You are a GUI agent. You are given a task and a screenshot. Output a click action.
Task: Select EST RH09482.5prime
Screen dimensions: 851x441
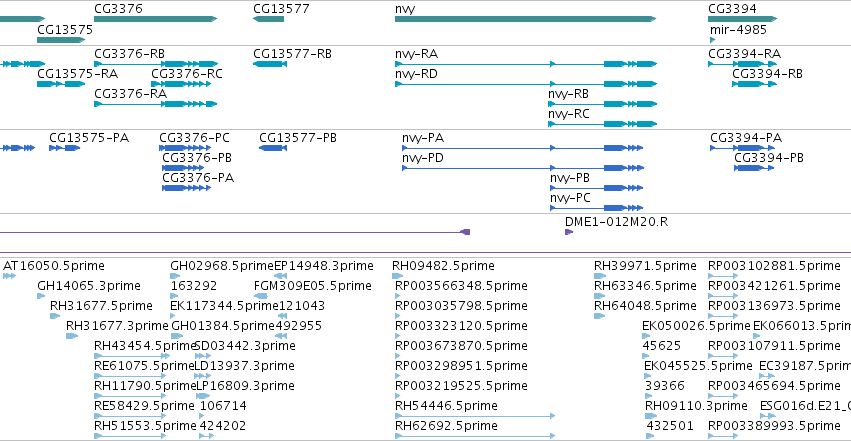coord(443,266)
